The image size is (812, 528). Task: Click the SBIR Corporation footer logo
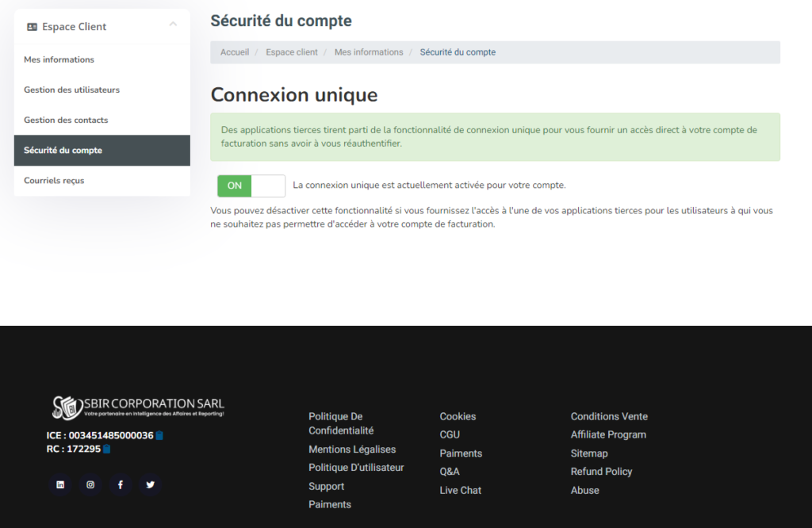(138, 407)
